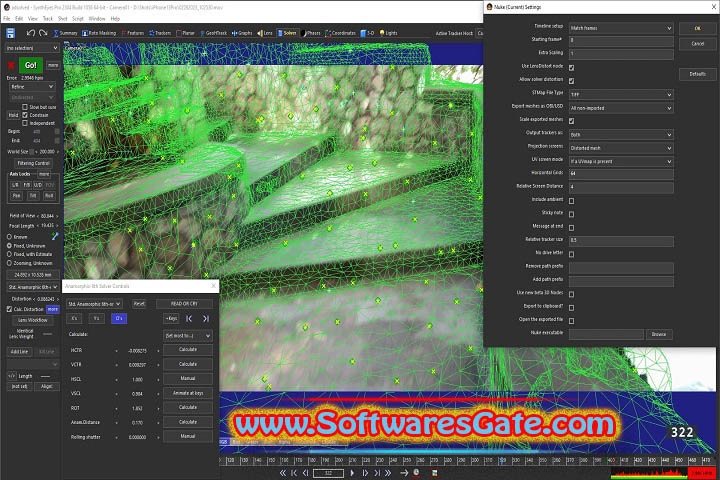Open the Phases room

(311, 33)
